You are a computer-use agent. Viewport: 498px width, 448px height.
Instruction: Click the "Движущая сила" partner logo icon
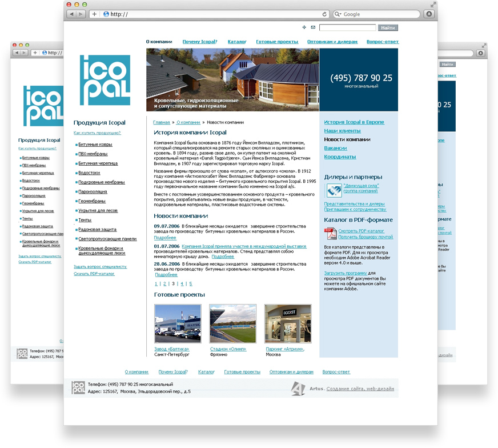tap(334, 191)
